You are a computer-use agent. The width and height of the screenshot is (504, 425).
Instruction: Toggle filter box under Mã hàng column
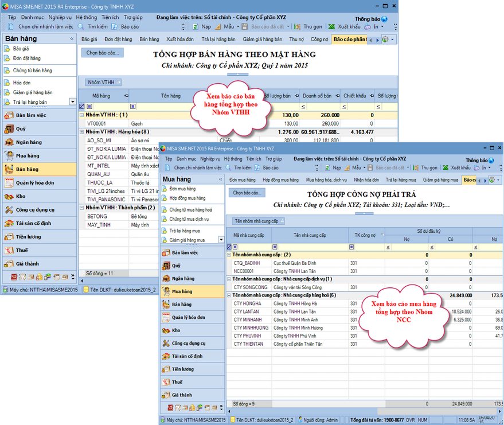pyautogui.click(x=89, y=107)
